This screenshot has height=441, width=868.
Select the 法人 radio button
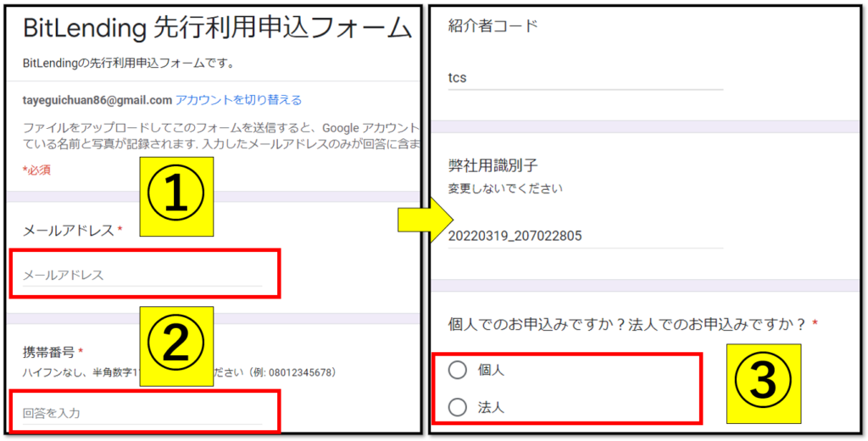click(458, 408)
